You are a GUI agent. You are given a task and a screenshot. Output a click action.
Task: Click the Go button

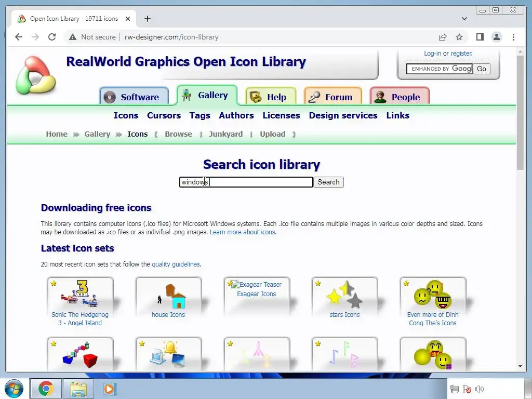tap(482, 69)
